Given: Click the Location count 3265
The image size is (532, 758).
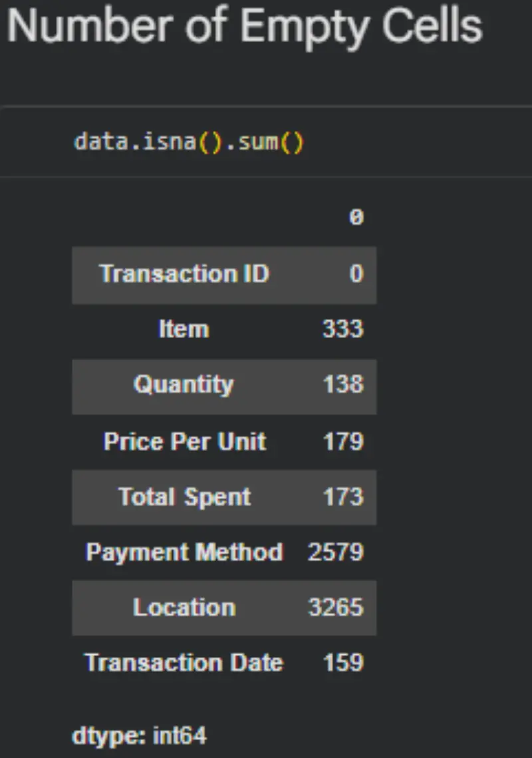Looking at the screenshot, I should tap(336, 608).
